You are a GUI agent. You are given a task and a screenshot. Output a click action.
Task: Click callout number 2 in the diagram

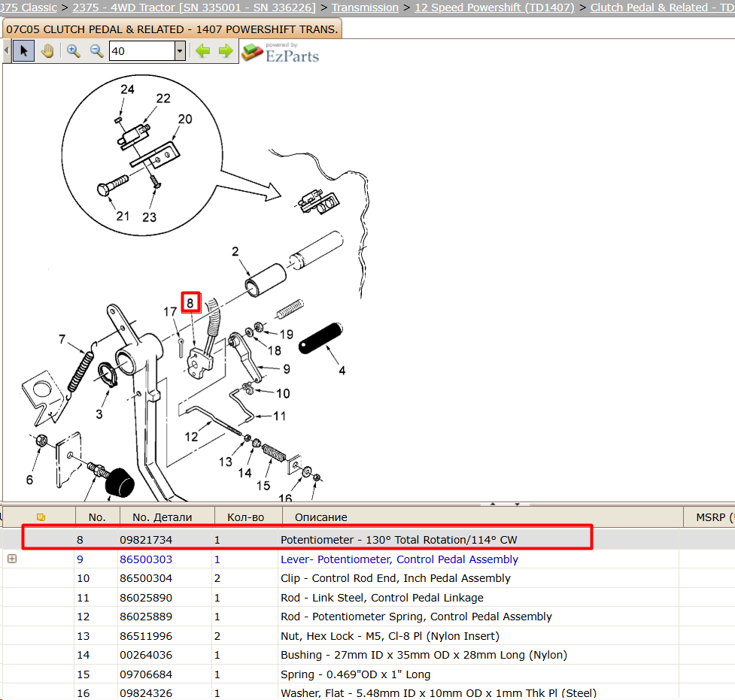click(x=235, y=252)
